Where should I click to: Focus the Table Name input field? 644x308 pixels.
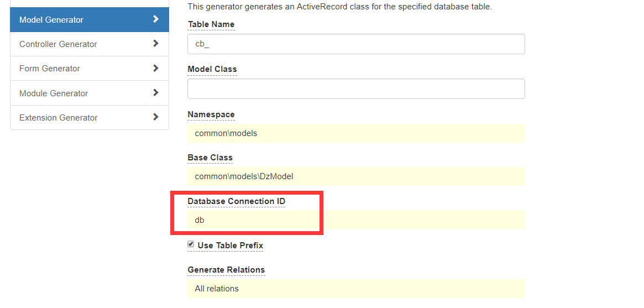pos(356,44)
